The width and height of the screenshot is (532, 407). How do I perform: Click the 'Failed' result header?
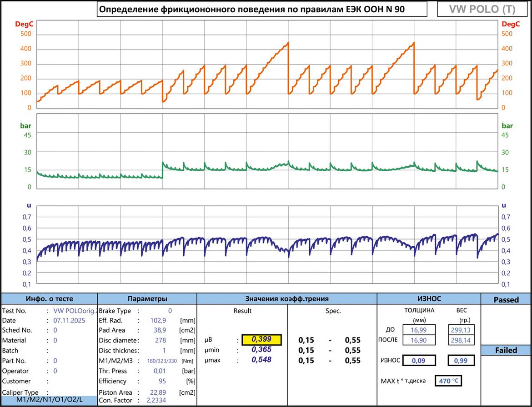point(506,350)
